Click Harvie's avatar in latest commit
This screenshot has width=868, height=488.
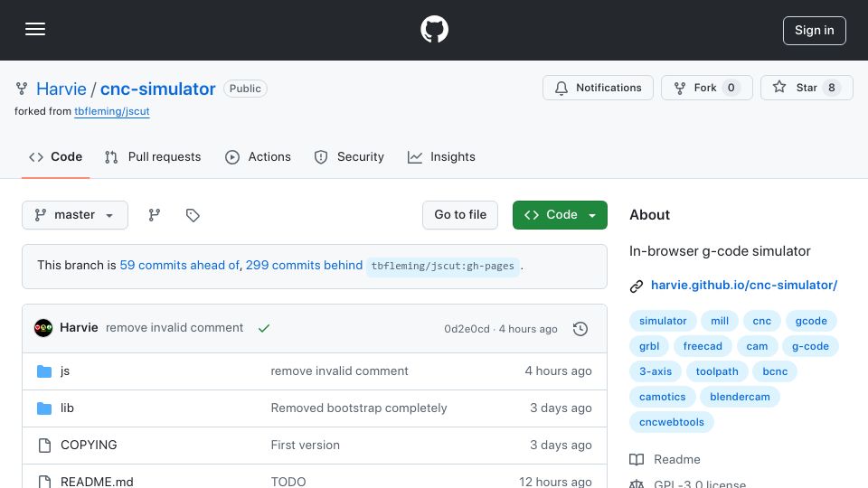(x=43, y=328)
